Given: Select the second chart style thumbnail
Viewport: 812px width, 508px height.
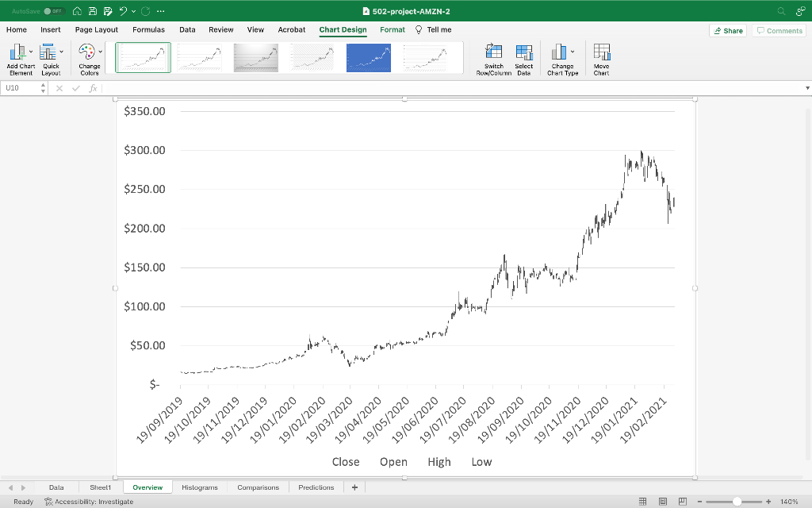Looking at the screenshot, I should coord(199,57).
